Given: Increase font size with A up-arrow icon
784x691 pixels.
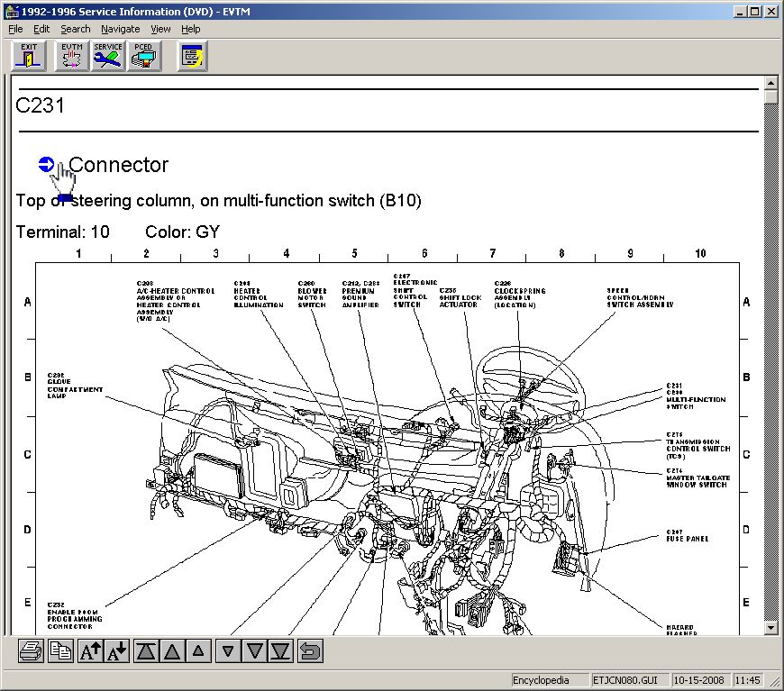Looking at the screenshot, I should pyautogui.click(x=90, y=651).
